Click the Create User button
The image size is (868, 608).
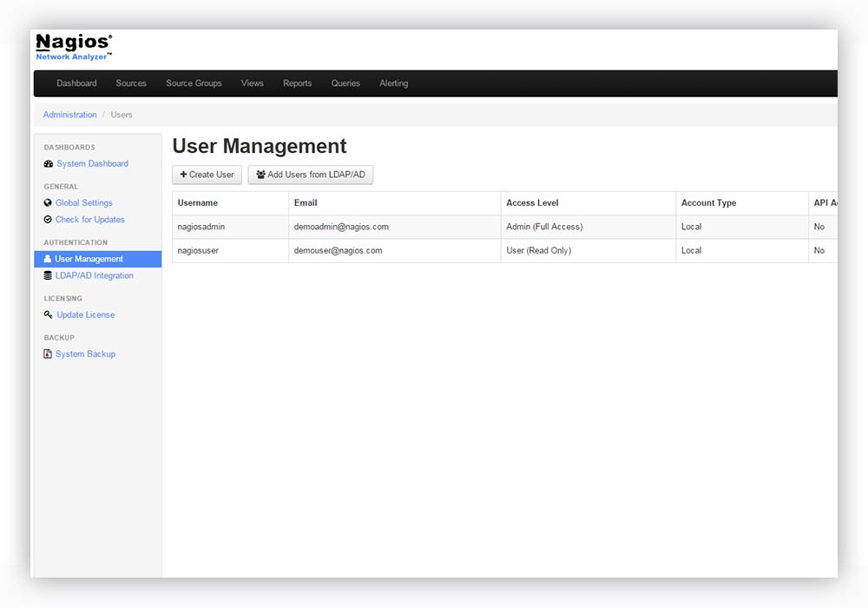(207, 175)
